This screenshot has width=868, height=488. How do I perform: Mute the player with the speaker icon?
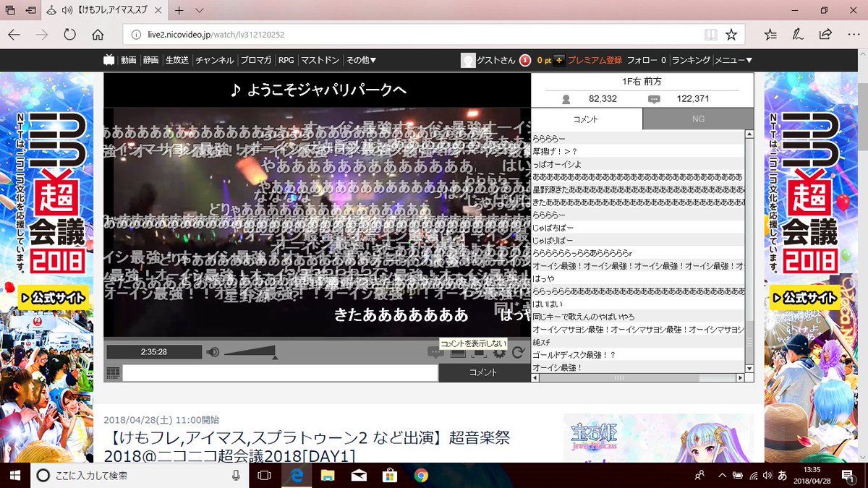click(213, 352)
